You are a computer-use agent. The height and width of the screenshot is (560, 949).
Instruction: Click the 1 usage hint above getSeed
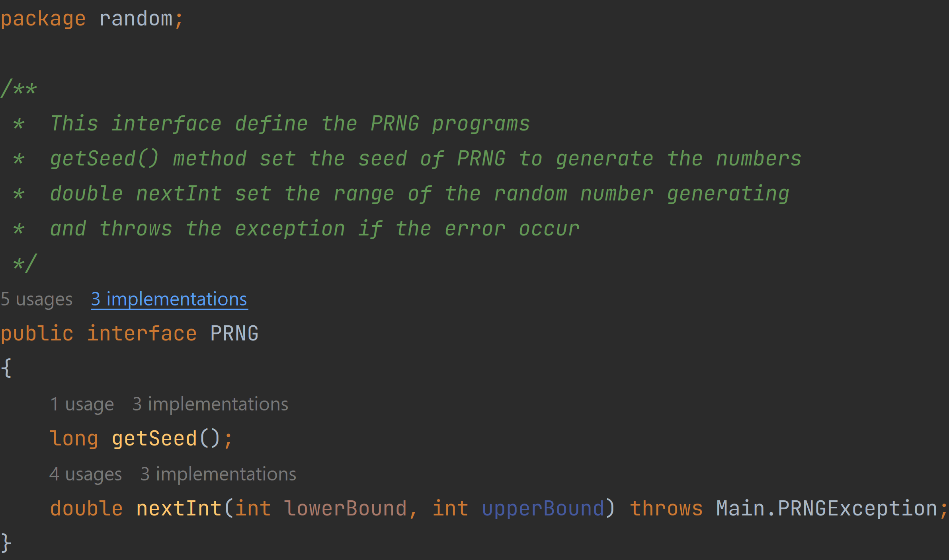pos(82,404)
